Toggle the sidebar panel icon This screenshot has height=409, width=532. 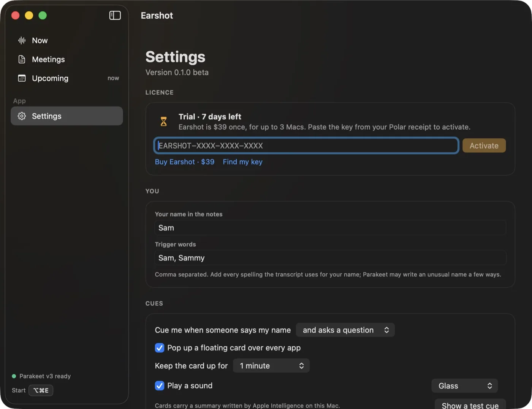tap(115, 15)
